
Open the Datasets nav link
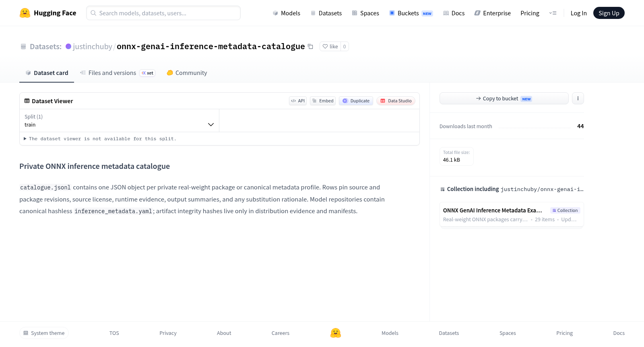pos(326,13)
